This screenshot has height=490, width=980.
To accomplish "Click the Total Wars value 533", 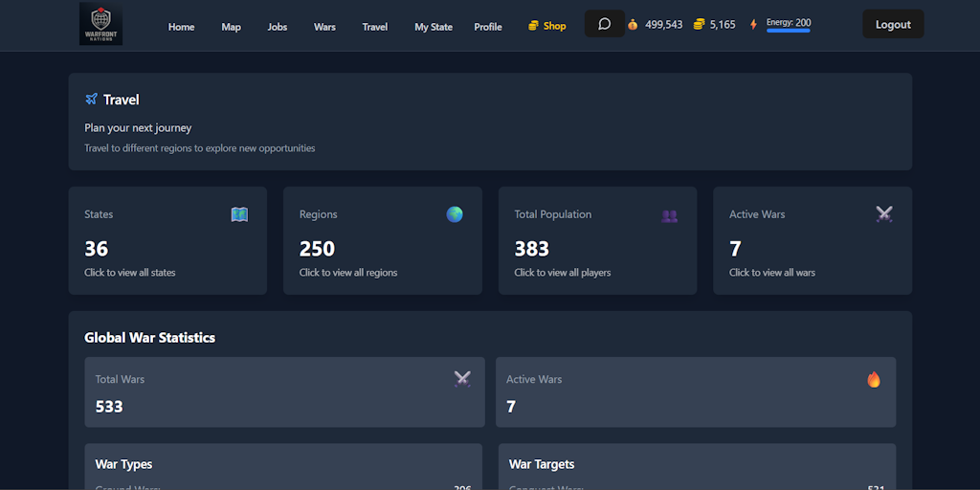I will (109, 407).
